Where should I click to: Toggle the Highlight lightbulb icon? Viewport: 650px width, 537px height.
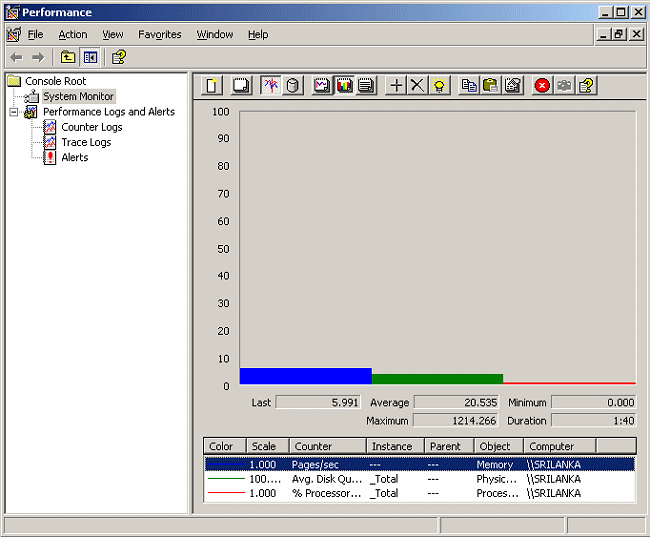pyautogui.click(x=439, y=85)
